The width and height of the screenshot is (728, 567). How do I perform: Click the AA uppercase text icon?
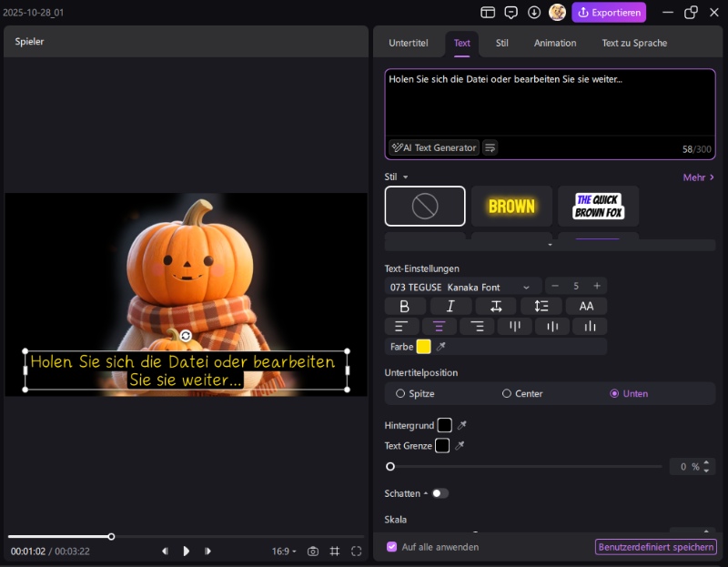[x=586, y=307]
